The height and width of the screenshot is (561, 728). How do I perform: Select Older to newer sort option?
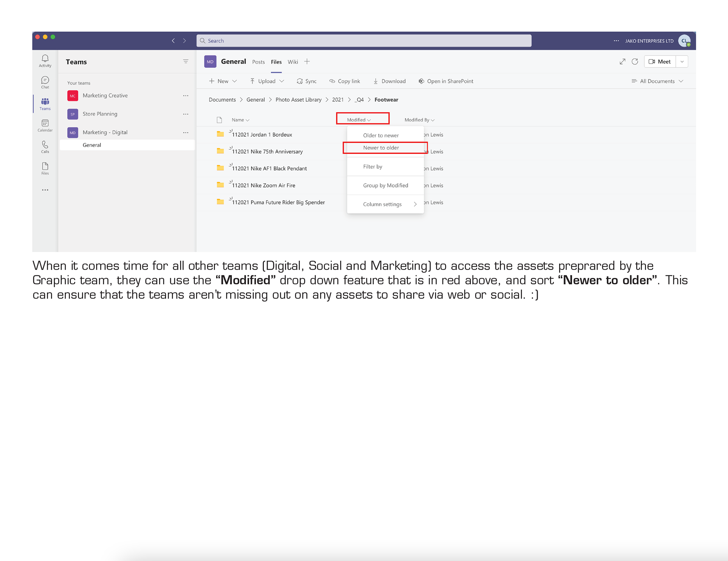pyautogui.click(x=385, y=135)
